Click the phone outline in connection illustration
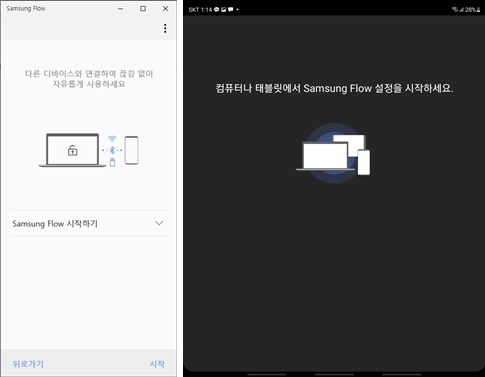Viewport: 485px width, 377px height. (x=131, y=150)
